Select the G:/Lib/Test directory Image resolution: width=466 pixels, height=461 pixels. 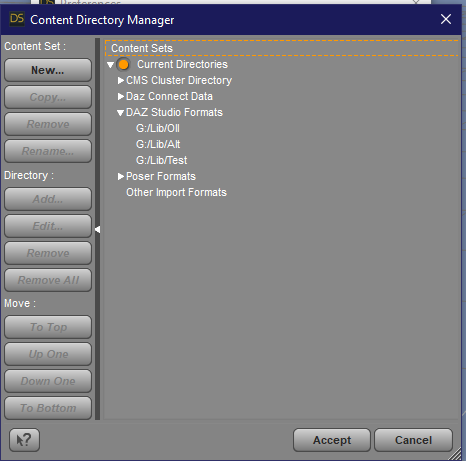coord(162,160)
